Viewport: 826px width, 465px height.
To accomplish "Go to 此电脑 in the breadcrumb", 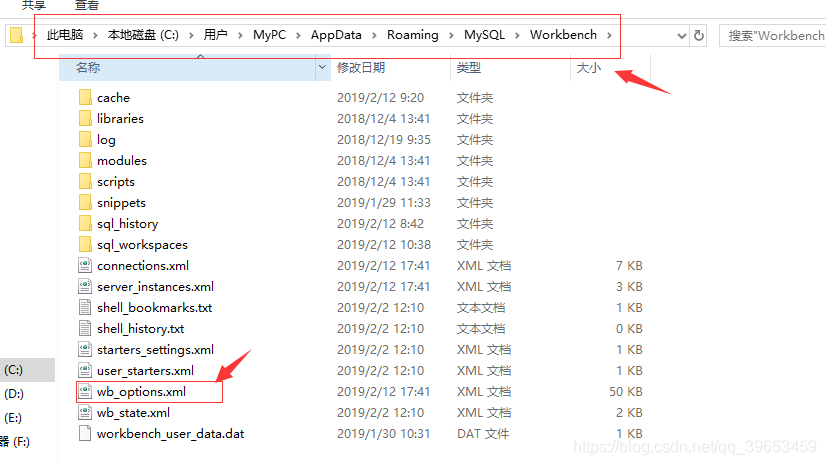I will tap(65, 35).
